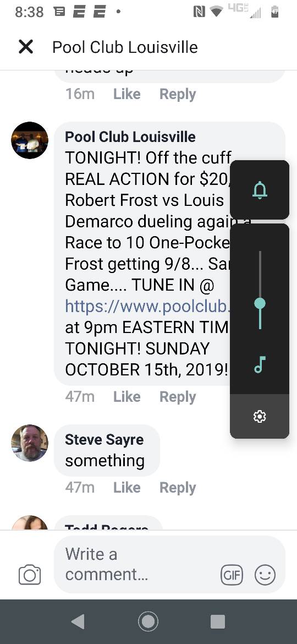This screenshot has height=644, width=297.
Task: View Pool Club Louisville profile picture
Action: pos(30,140)
